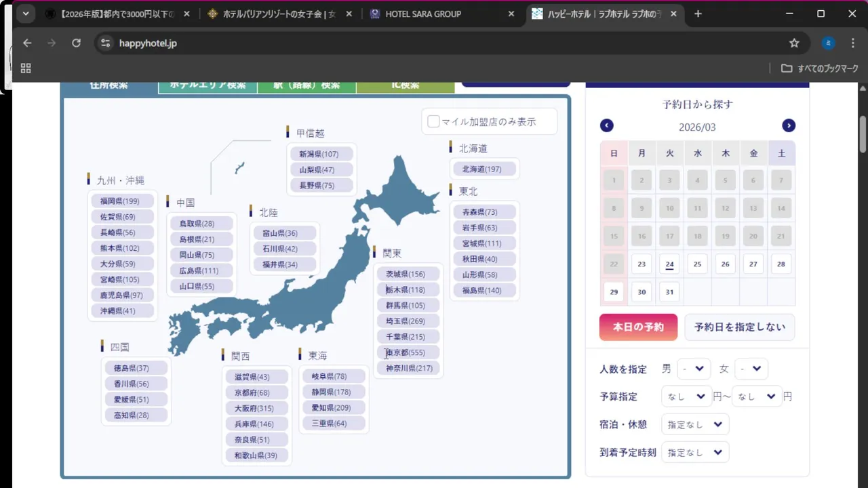
Task: Select 広島県(111) prefecture
Action: [x=201, y=270]
